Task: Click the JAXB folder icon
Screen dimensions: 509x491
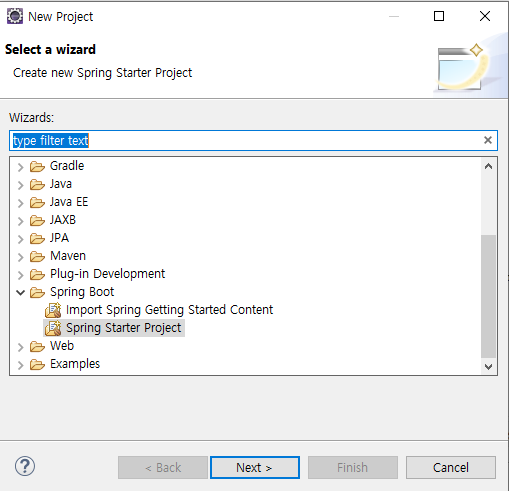Action: (37, 220)
